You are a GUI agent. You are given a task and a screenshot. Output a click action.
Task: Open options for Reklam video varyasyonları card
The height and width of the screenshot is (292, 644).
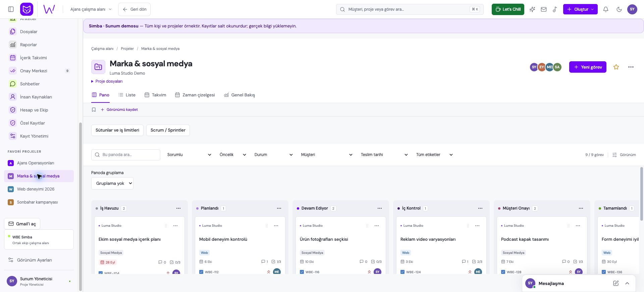pos(477,226)
